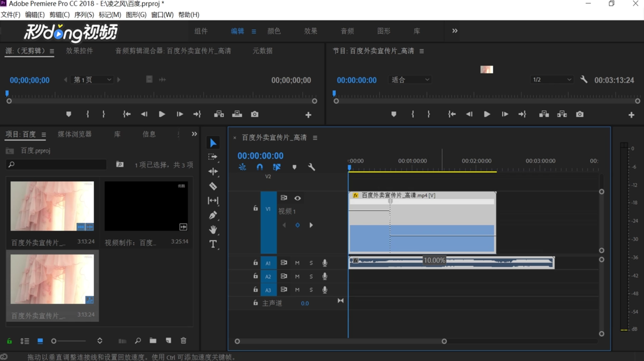
Task: Switch Project panel to icon view
Action: pyautogui.click(x=40, y=341)
